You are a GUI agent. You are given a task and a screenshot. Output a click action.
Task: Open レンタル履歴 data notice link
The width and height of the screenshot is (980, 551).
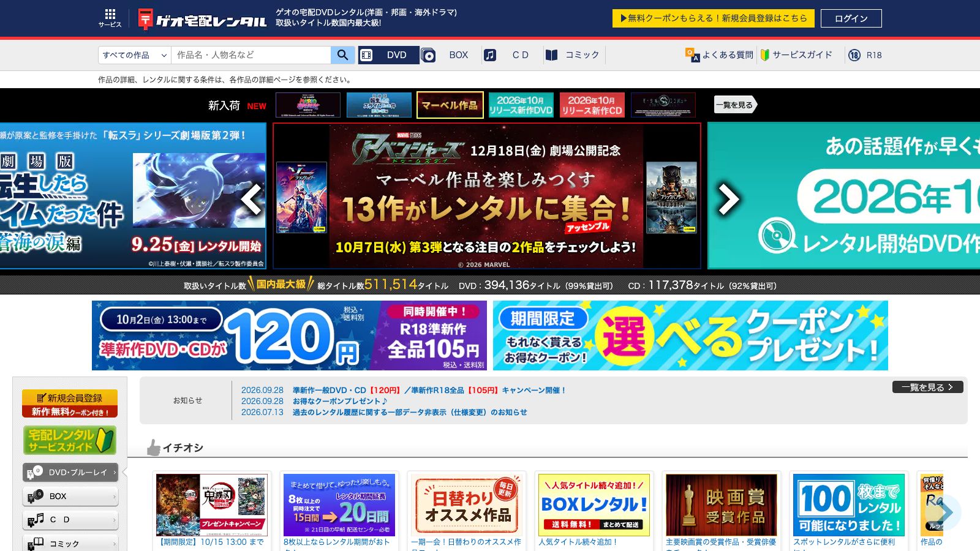pyautogui.click(x=410, y=412)
